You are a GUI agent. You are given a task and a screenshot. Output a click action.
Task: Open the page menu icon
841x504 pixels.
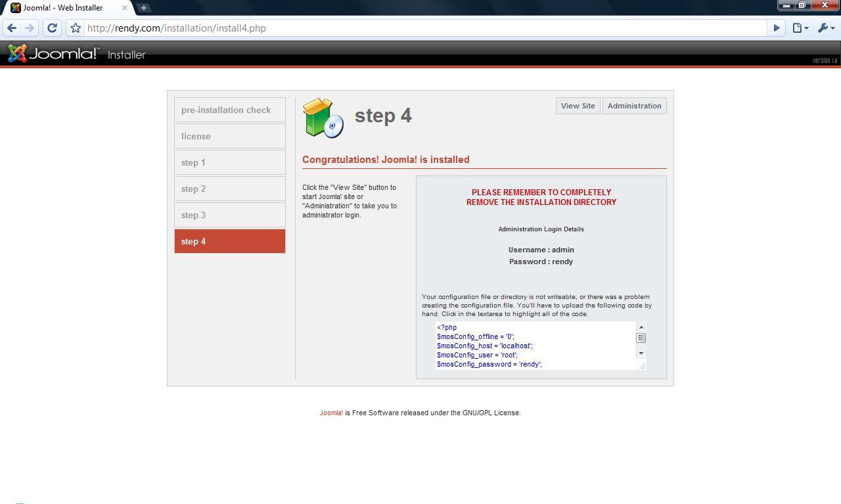point(800,28)
